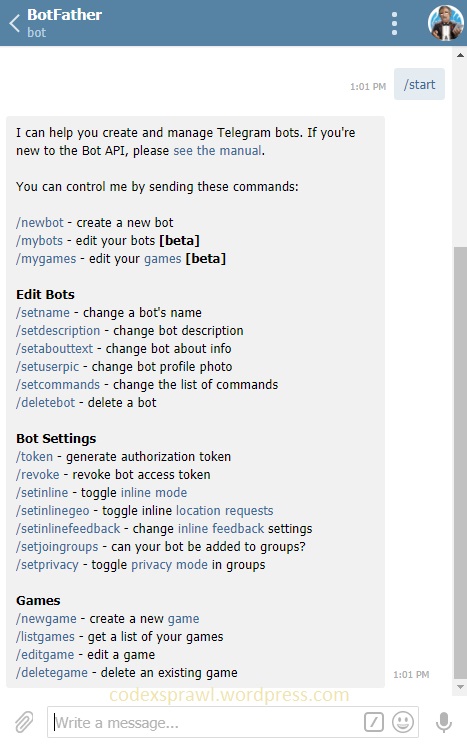Choose the /setuserpic command
Screen dimensions: 467x746
(x=48, y=367)
